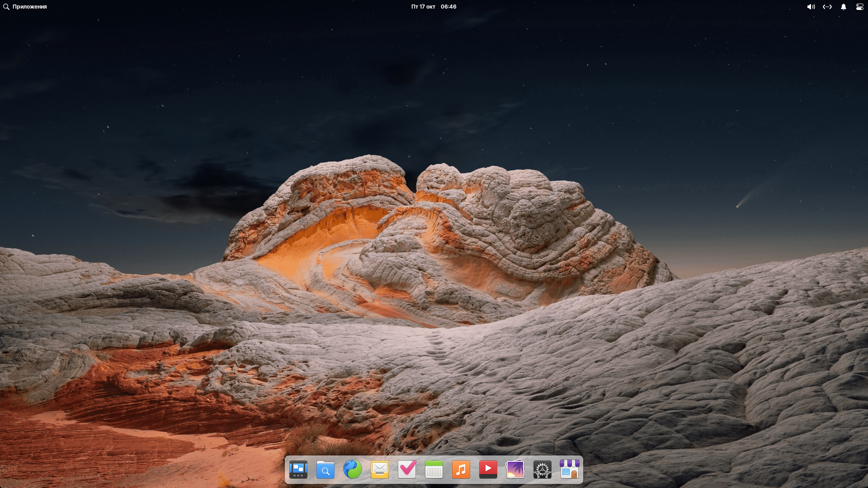Launch AppCenter storefront icon
Viewport: 868px width, 488px height.
pos(570,469)
